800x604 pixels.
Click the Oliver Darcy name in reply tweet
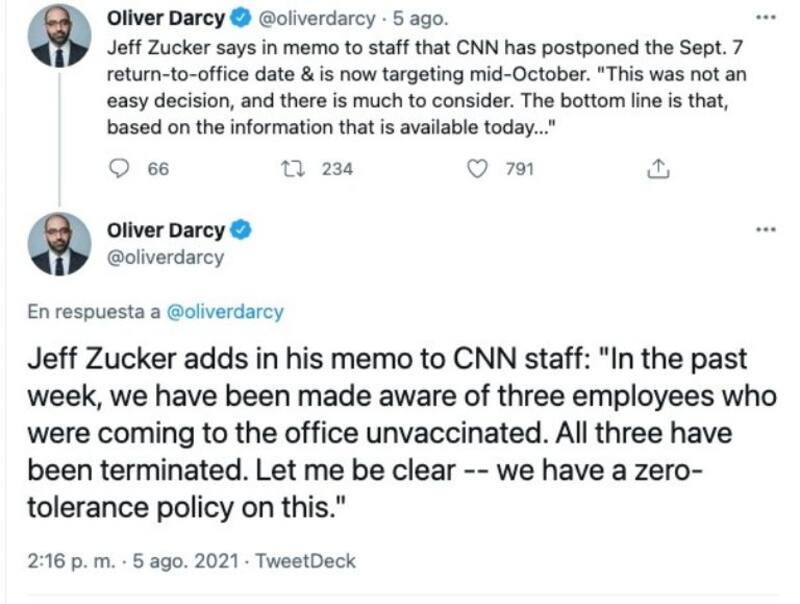click(165, 231)
